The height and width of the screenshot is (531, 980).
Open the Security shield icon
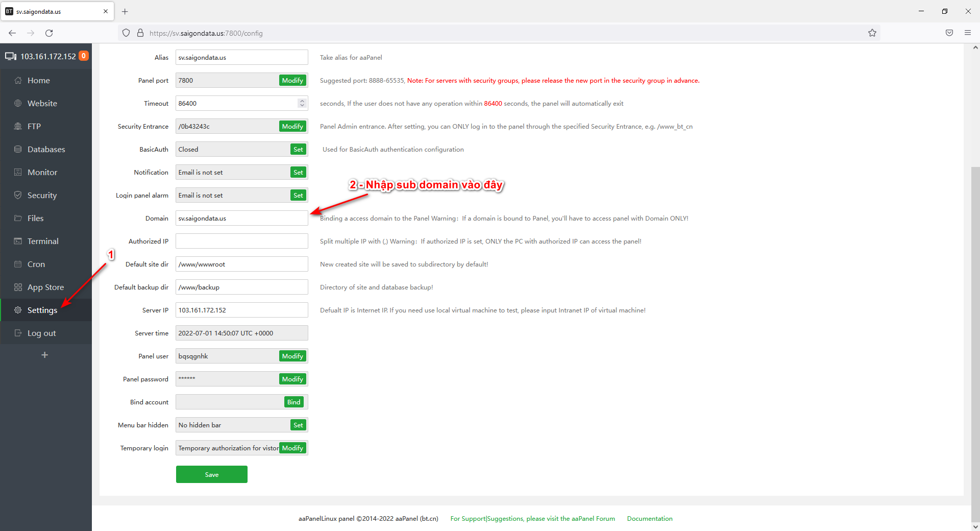(x=18, y=195)
